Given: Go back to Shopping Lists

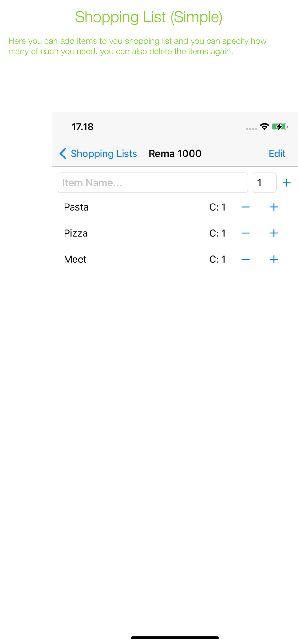Looking at the screenshot, I should point(104,154).
